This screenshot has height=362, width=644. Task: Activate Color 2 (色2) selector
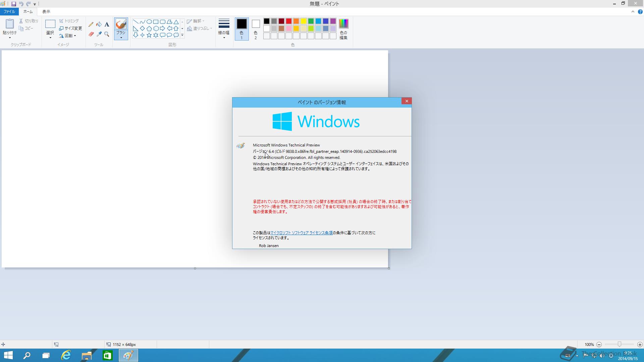[256, 29]
